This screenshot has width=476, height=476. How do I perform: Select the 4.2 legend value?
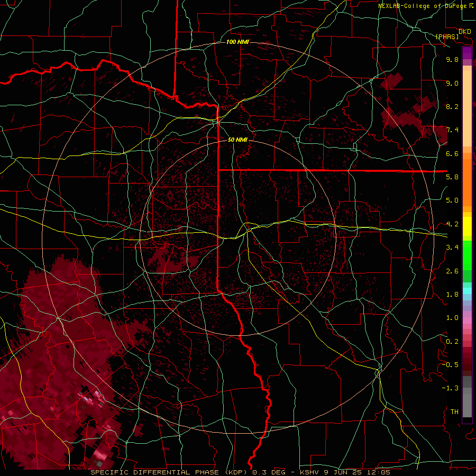pos(452,224)
